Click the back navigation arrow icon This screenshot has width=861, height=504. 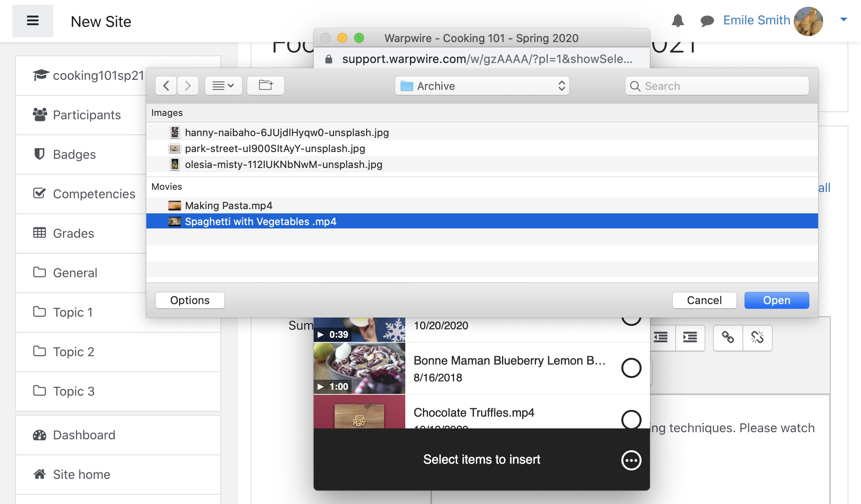[166, 84]
